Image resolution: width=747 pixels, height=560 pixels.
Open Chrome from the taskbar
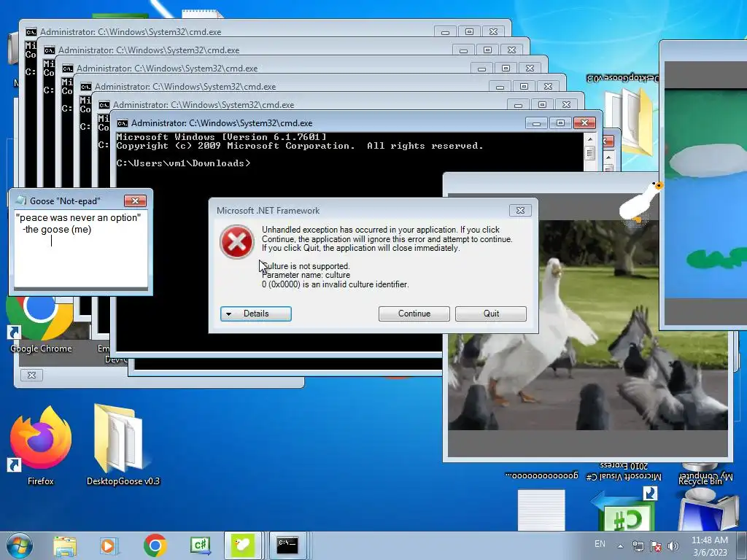[x=155, y=545]
